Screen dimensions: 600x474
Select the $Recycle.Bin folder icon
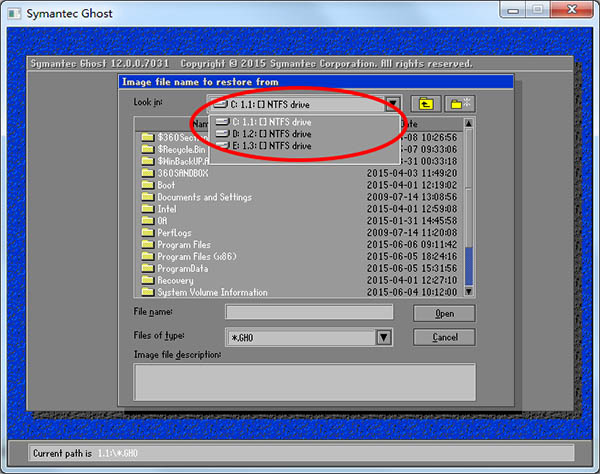(147, 149)
